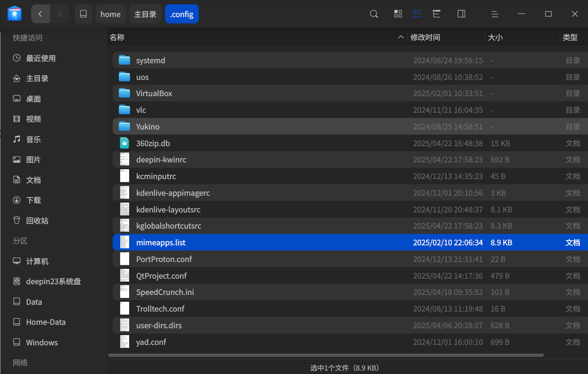588x374 pixels.
Task: Select the 360zip.db file icon
Action: click(124, 143)
